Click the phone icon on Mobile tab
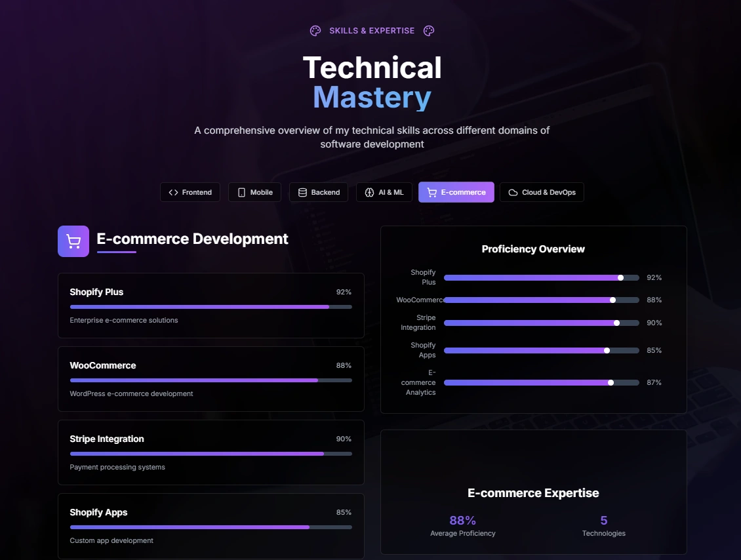 click(x=241, y=192)
